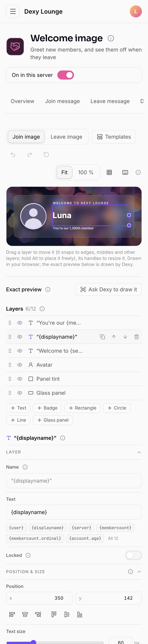Screen dimensions: 148x644
Task: Click the info icon beside Welcome image
Action: coord(111,38)
